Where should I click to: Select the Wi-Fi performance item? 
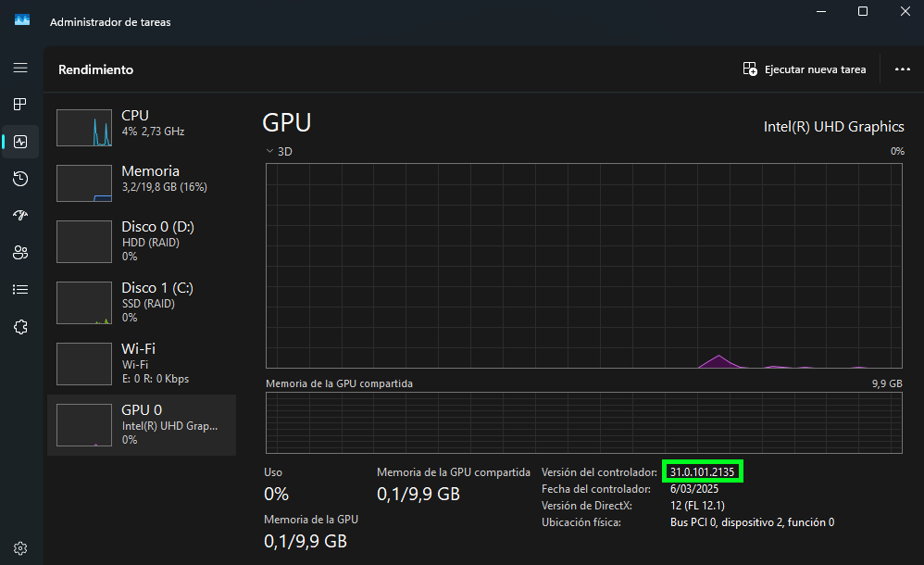(x=142, y=363)
